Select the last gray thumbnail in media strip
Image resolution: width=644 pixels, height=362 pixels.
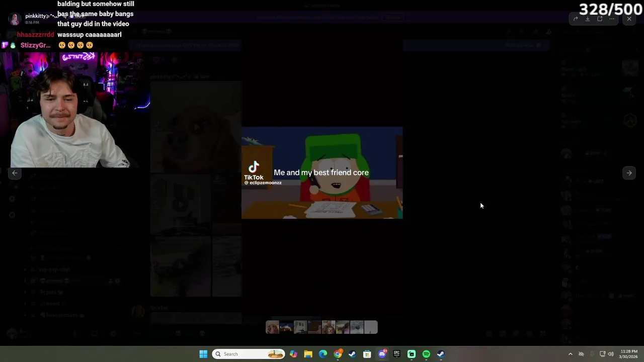(x=371, y=327)
